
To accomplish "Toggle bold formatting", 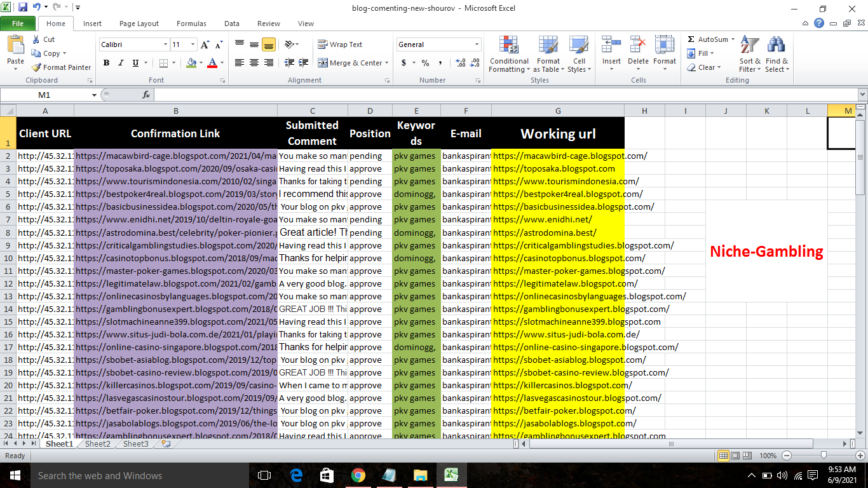I will 106,64.
